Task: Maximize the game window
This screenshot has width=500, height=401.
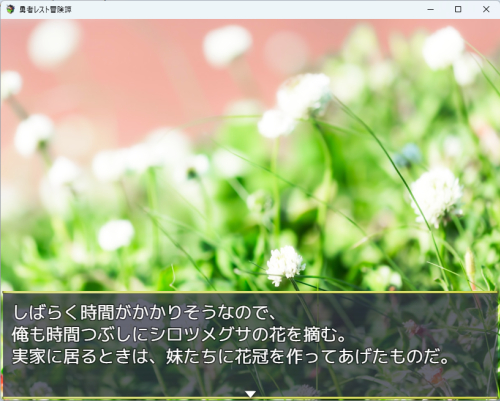Action: click(x=458, y=9)
